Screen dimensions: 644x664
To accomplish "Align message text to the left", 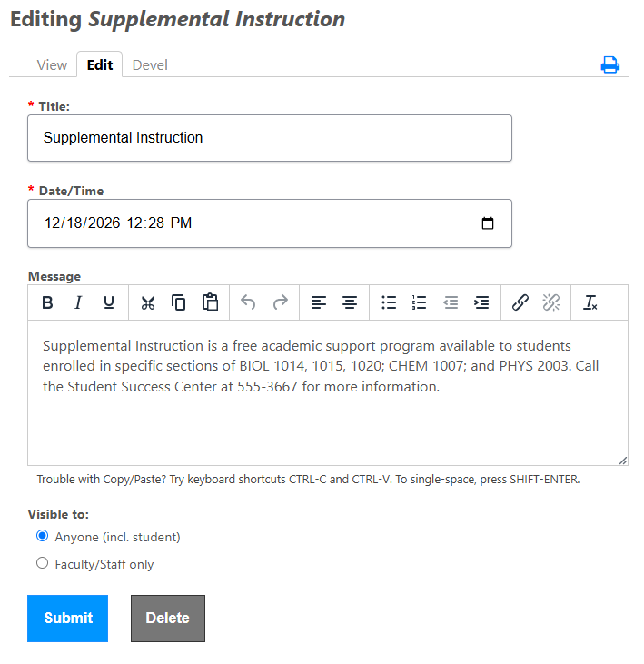I will coord(319,302).
